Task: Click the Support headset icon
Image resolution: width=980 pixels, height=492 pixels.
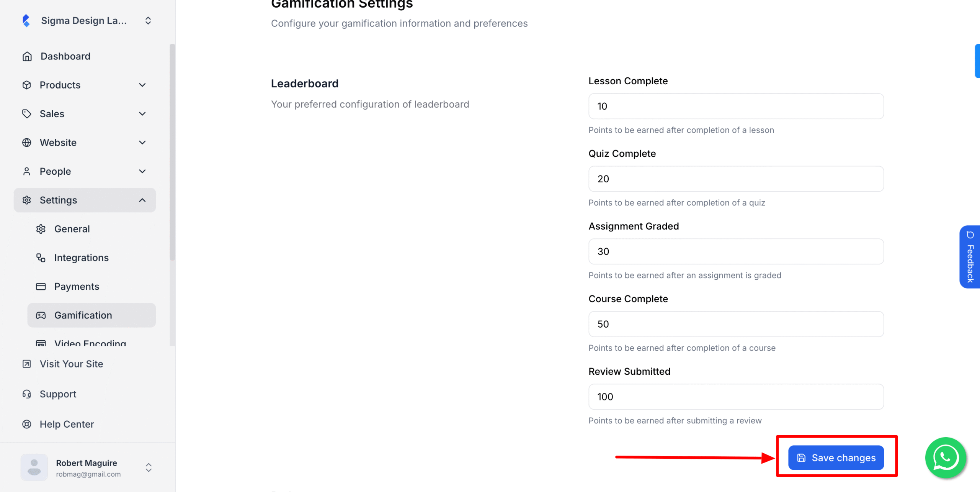Action: pyautogui.click(x=26, y=394)
